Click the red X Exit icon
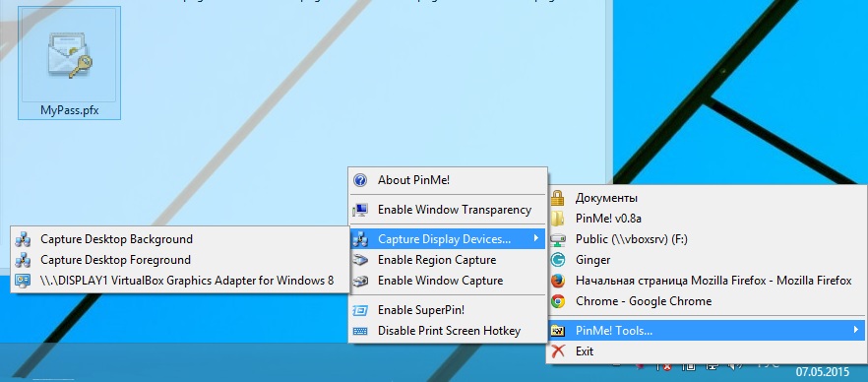This screenshot has height=382, width=868. (557, 351)
